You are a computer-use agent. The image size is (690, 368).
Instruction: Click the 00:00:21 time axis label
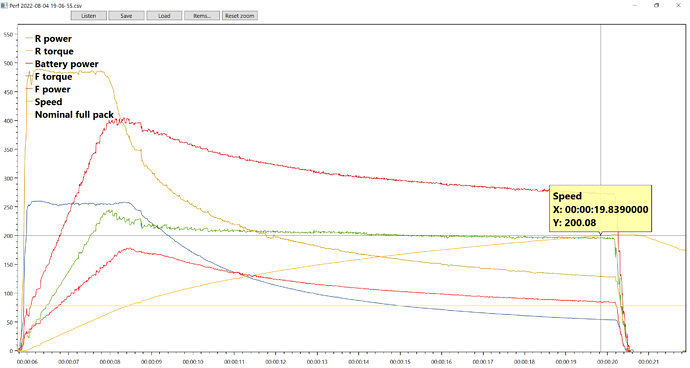click(x=649, y=362)
